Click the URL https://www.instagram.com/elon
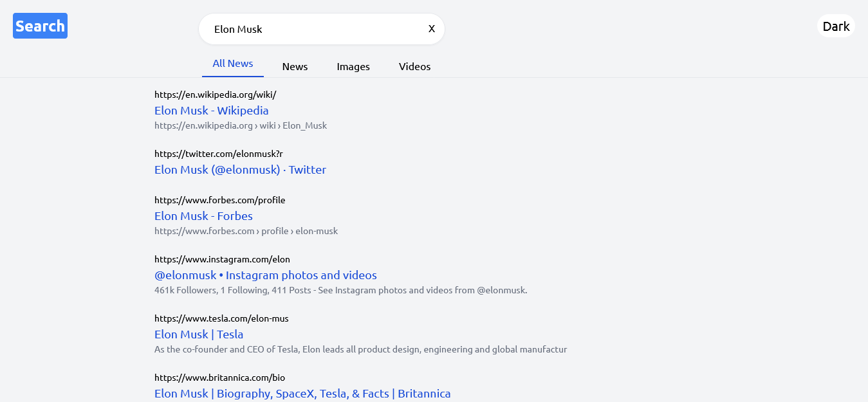868x402 pixels. pyautogui.click(x=222, y=259)
